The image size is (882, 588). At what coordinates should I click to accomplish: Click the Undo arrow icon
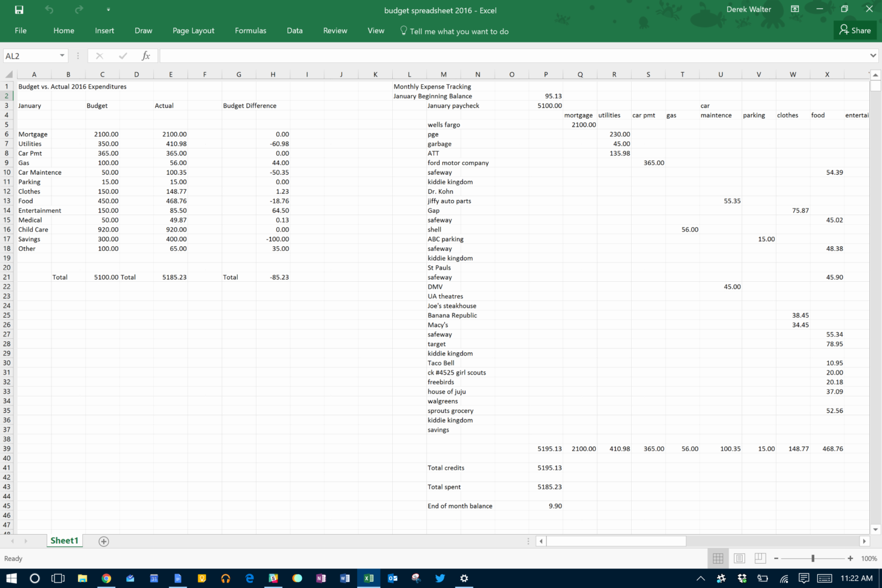tap(49, 10)
